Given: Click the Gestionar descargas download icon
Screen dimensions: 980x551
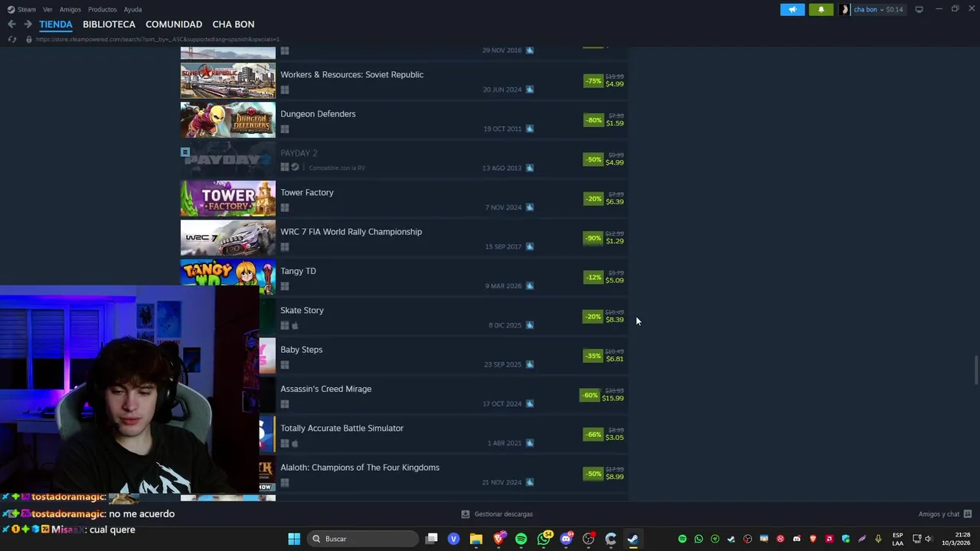Looking at the screenshot, I should (465, 514).
